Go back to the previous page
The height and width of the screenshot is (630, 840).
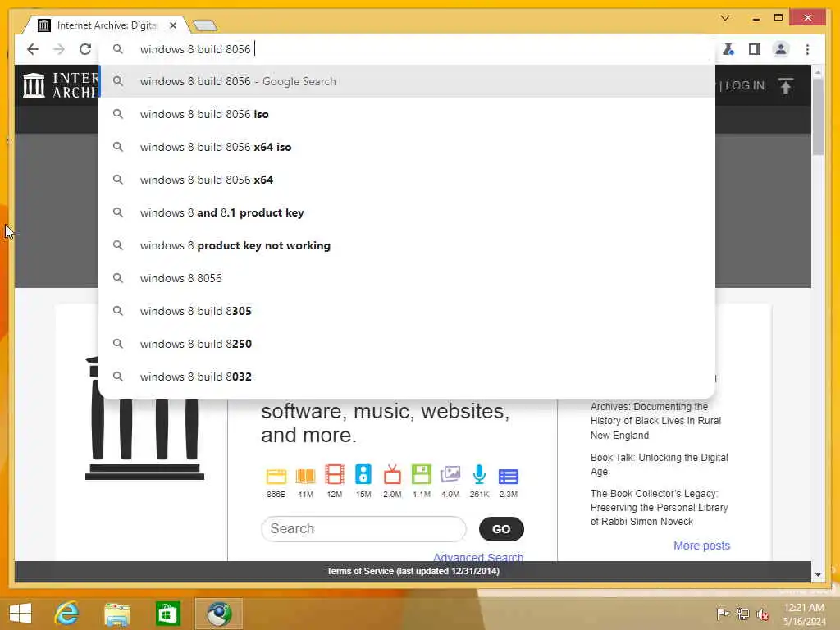pyautogui.click(x=33, y=49)
